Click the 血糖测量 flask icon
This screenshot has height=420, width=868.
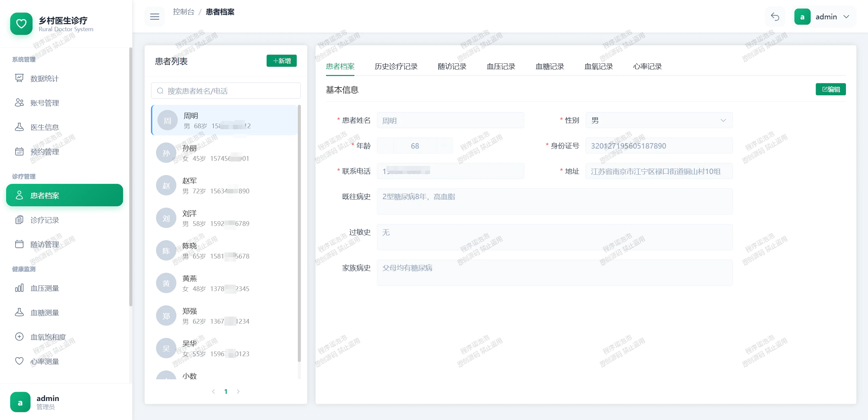click(x=19, y=312)
